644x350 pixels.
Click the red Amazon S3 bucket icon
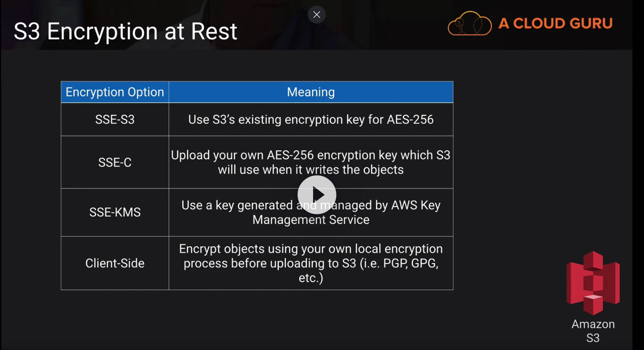click(593, 283)
